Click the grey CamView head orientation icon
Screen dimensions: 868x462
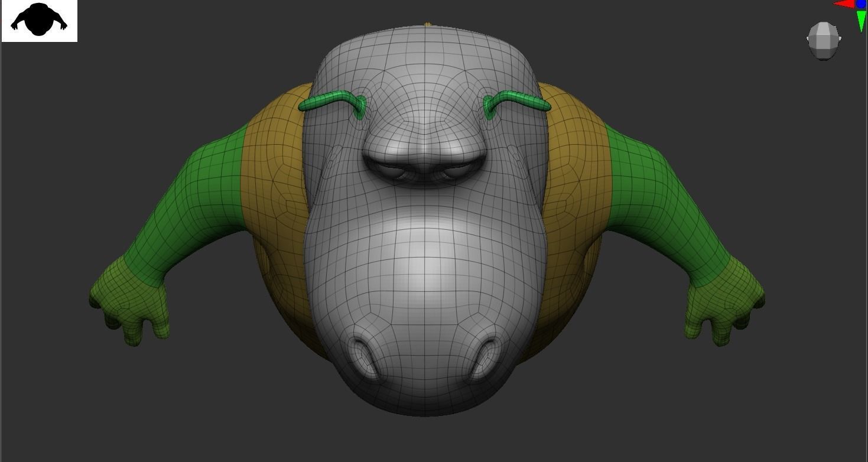tap(824, 41)
